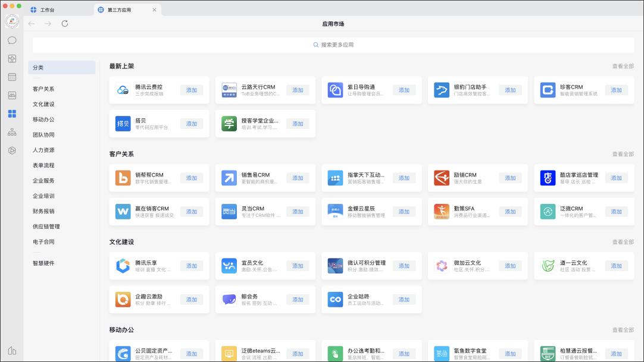Click the 销帮帮CRM app icon
This screenshot has width=644, height=362.
point(123,178)
